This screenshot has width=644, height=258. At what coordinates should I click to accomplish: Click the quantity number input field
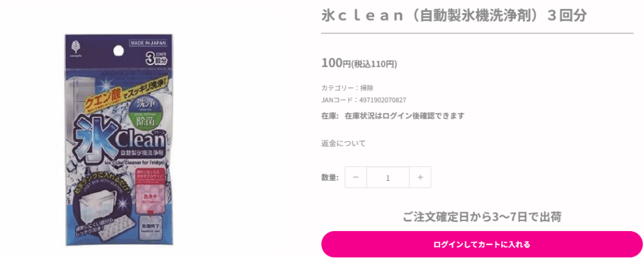pyautogui.click(x=388, y=178)
